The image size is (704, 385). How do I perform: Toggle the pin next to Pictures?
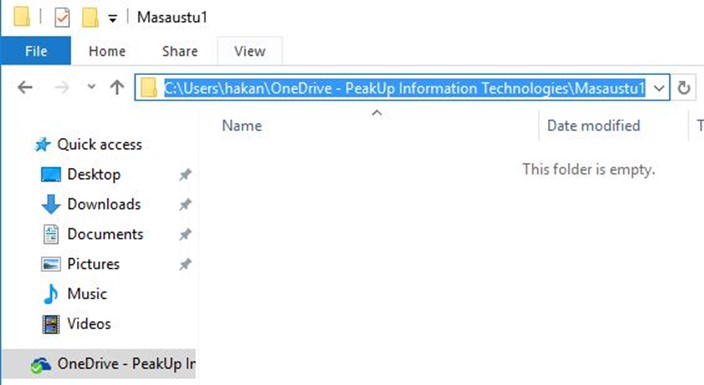pos(185,264)
